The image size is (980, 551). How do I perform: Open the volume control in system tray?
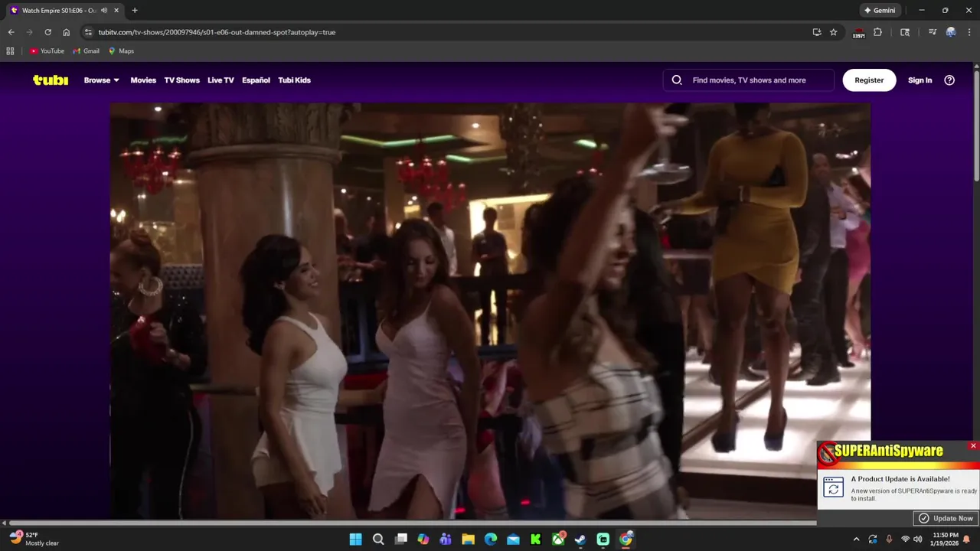(x=917, y=539)
